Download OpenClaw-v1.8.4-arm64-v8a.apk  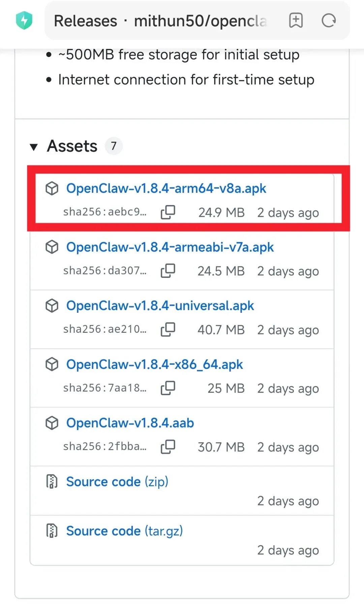point(166,188)
